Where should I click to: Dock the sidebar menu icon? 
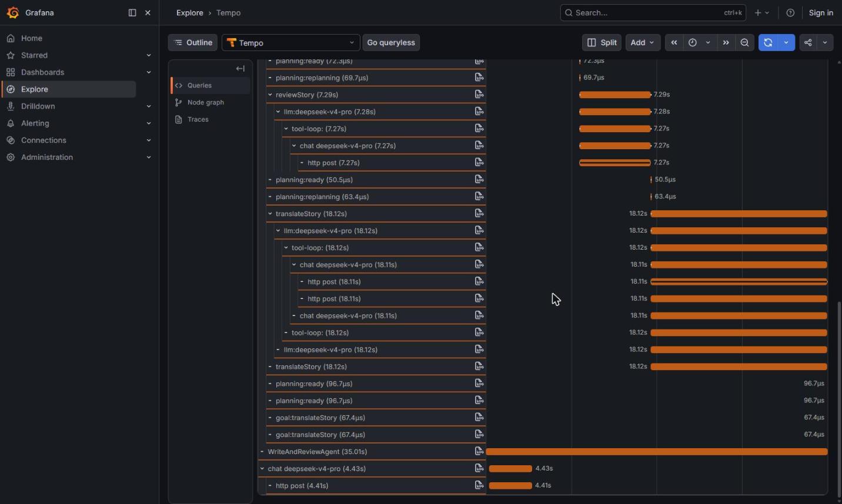[132, 12]
